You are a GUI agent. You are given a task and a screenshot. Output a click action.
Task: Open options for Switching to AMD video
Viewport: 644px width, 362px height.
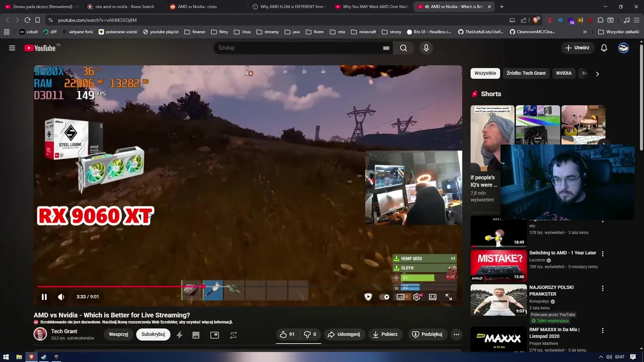603,254
